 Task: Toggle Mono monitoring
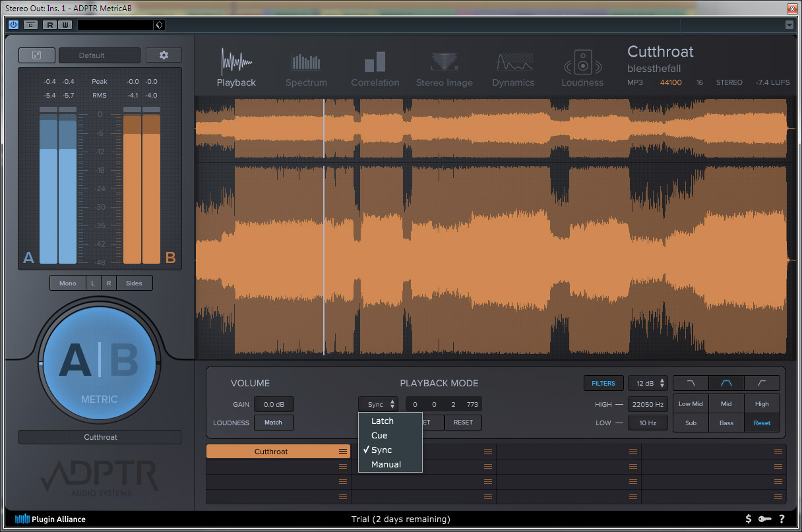pyautogui.click(x=68, y=283)
